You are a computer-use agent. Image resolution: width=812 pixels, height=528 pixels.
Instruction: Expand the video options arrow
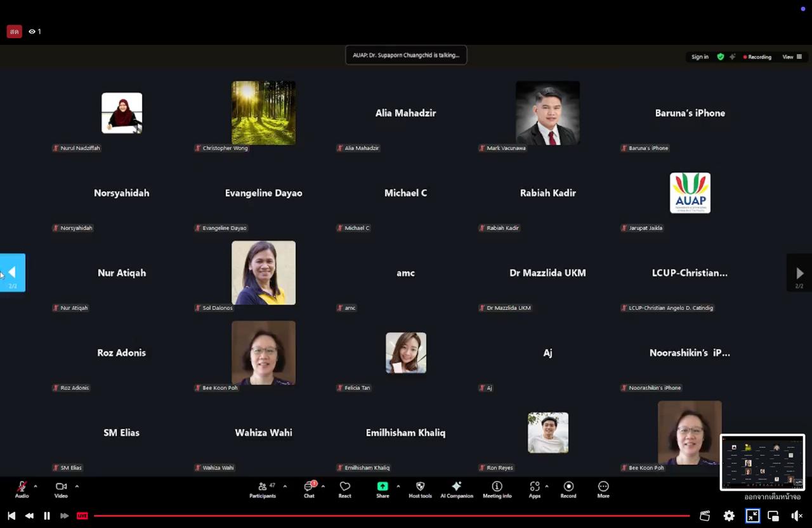pyautogui.click(x=77, y=487)
